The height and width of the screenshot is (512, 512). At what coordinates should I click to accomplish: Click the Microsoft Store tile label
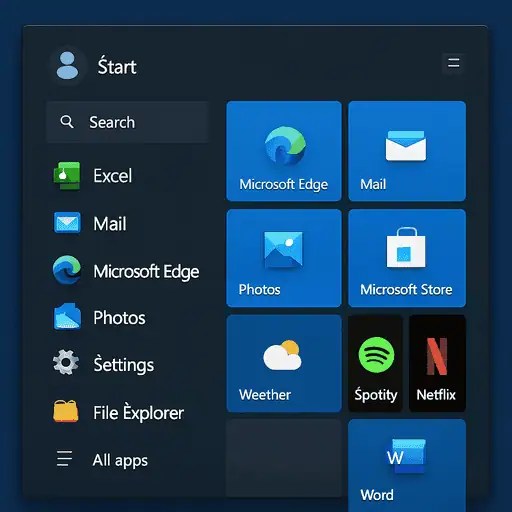pyautogui.click(x=406, y=289)
